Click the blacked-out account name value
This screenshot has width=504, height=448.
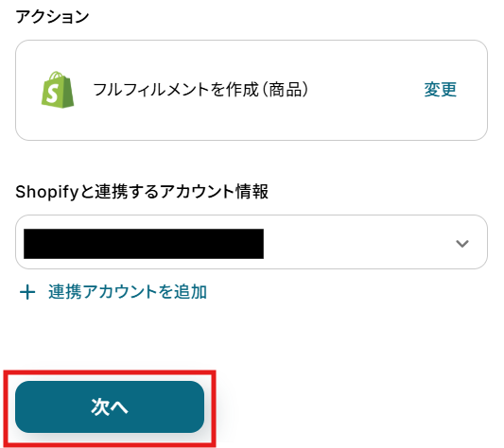click(144, 244)
